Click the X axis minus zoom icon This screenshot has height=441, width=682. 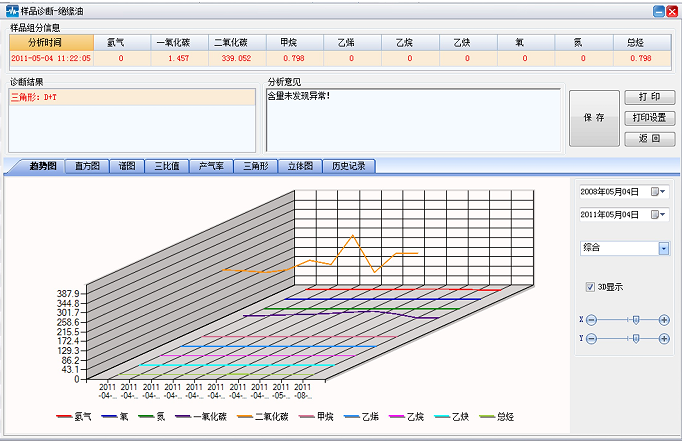[x=591, y=320]
